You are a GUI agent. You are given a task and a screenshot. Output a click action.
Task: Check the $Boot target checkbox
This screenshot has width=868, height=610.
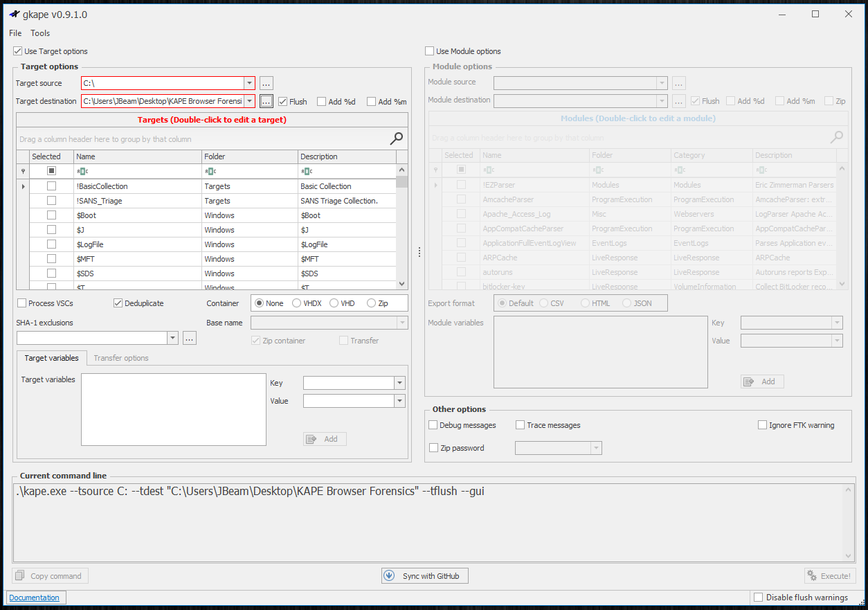click(x=51, y=215)
